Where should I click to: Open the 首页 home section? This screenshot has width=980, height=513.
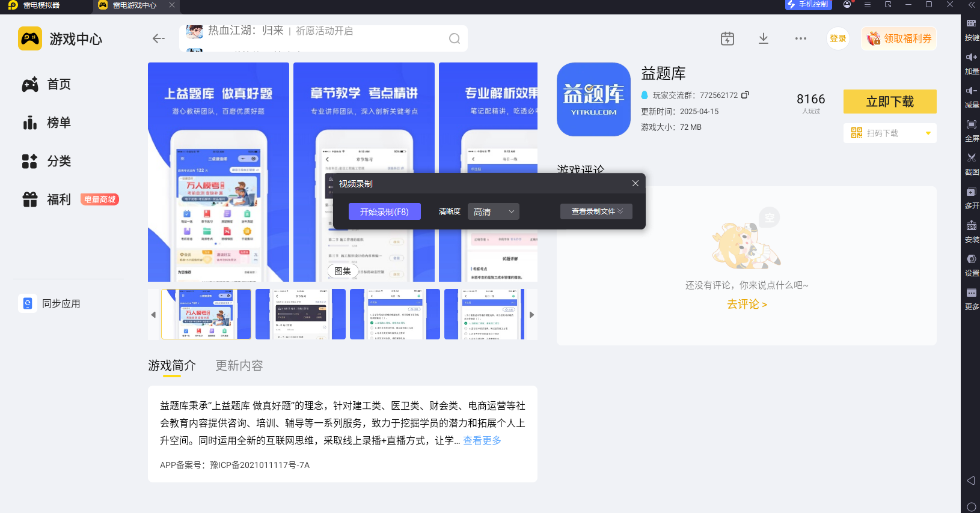tap(47, 84)
